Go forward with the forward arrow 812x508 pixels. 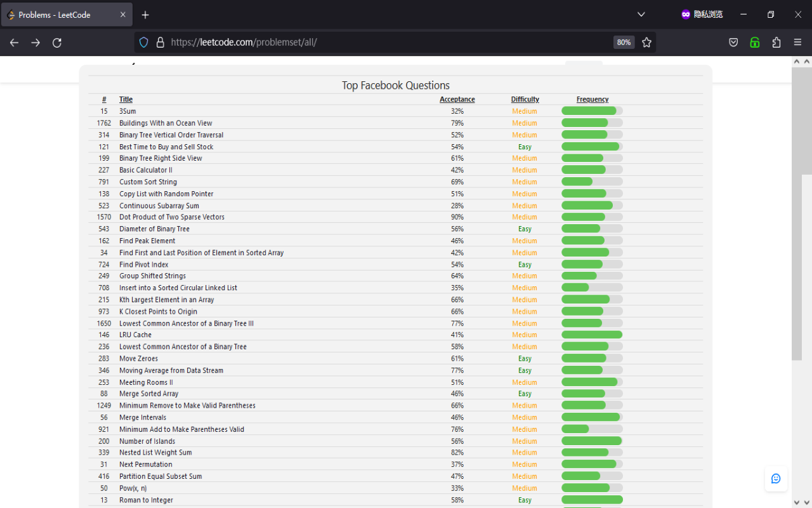coord(36,43)
